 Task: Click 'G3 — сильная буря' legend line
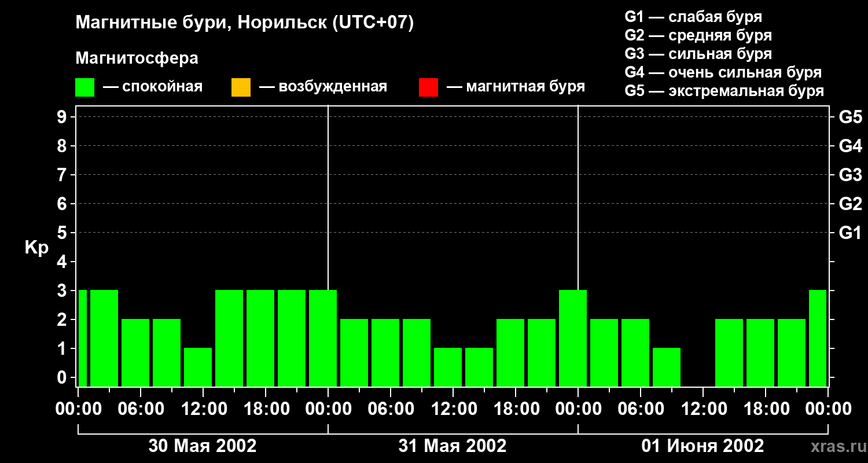[698, 54]
